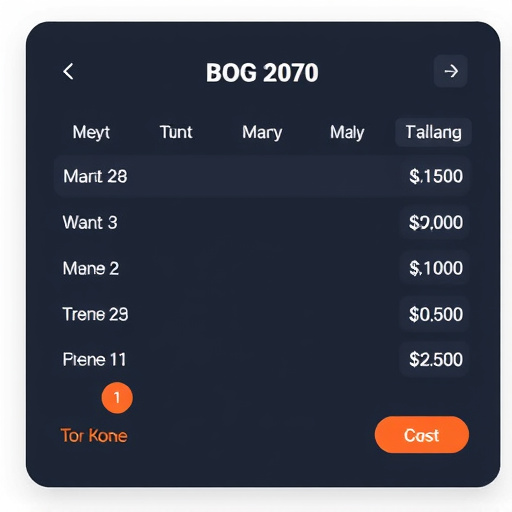Choose the Trene 29 row

point(262,314)
